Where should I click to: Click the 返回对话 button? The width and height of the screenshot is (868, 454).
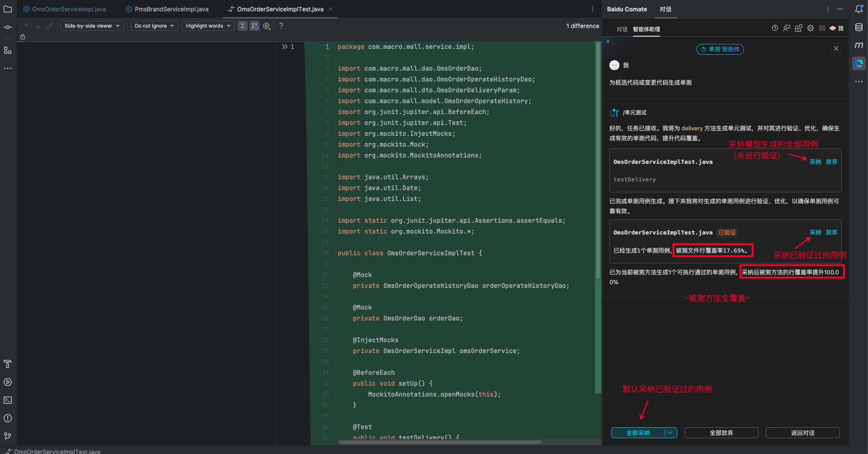(803, 433)
